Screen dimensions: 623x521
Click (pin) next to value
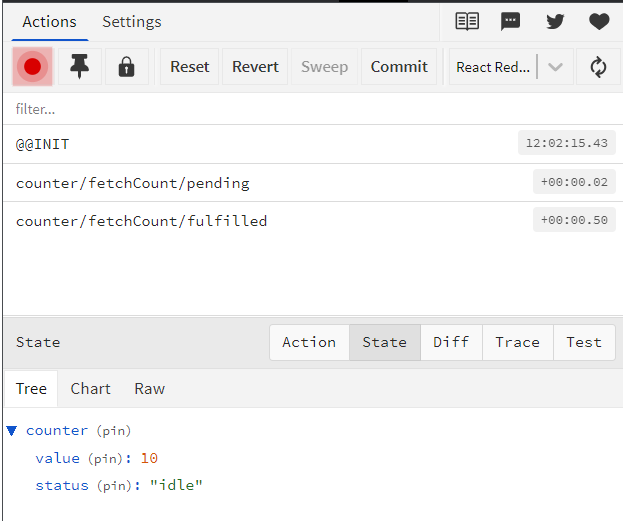click(x=105, y=459)
